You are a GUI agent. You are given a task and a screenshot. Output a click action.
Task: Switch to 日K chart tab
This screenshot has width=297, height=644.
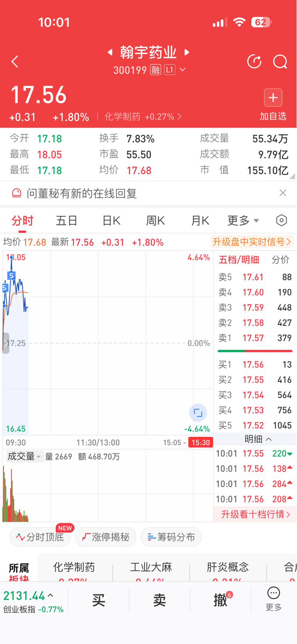(111, 221)
